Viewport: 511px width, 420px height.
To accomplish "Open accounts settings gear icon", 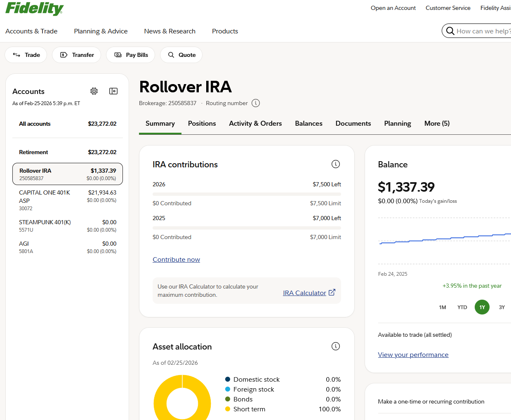I will click(94, 91).
